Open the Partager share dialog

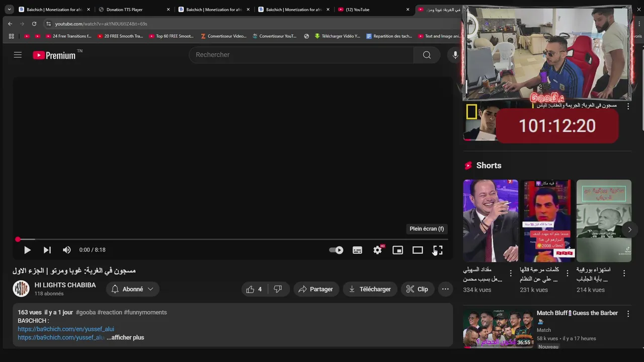click(316, 289)
